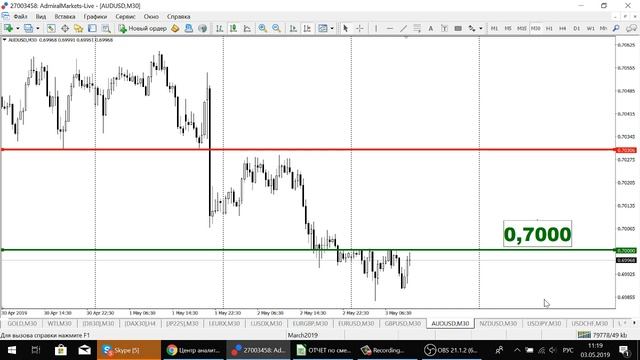Switch to D1 timeframe

[577, 28]
